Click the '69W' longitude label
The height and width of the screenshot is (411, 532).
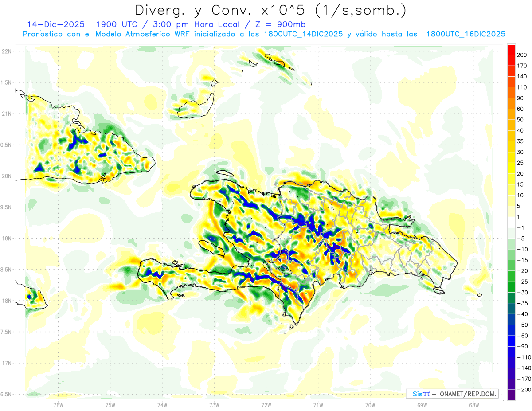click(x=422, y=405)
